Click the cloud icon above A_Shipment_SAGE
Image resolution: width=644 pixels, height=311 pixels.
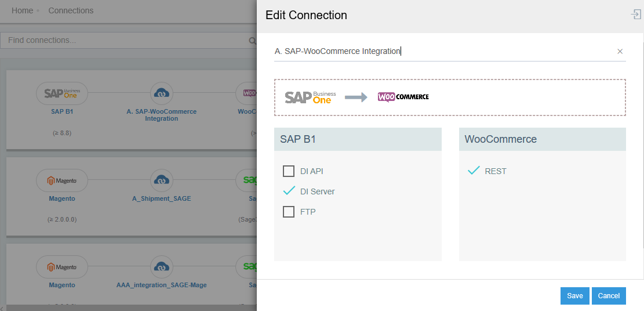coord(161,180)
